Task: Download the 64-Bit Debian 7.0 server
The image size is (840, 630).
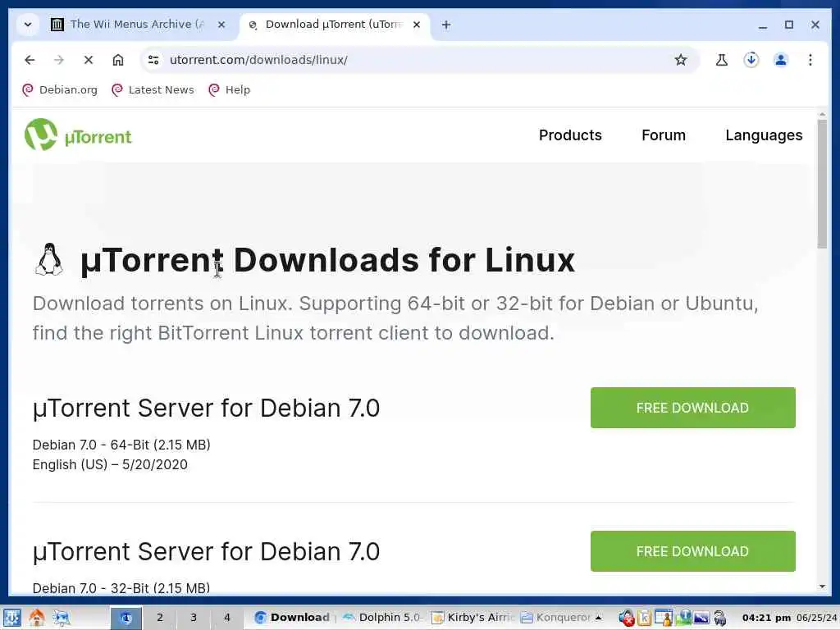Action: 692,408
